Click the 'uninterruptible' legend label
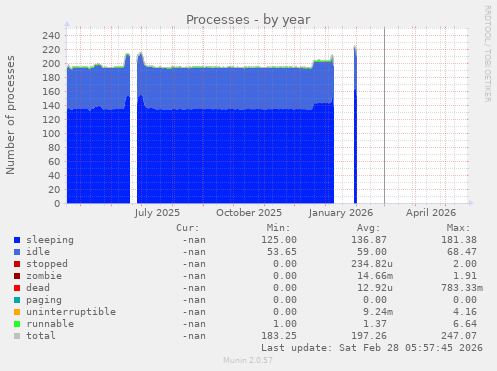This screenshot has width=497, height=371. [x=71, y=312]
